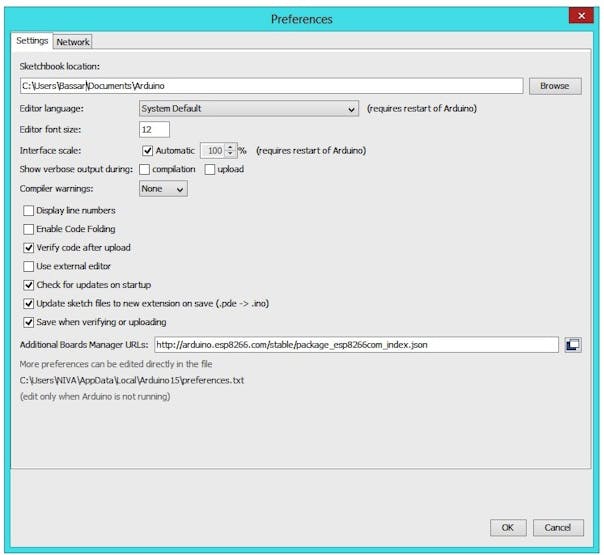Image resolution: width=604 pixels, height=555 pixels.
Task: Click the interface scale percent value field
Action: 213,151
